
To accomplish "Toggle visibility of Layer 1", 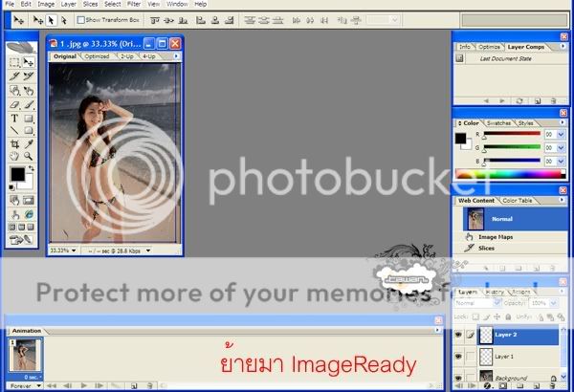I will point(460,357).
